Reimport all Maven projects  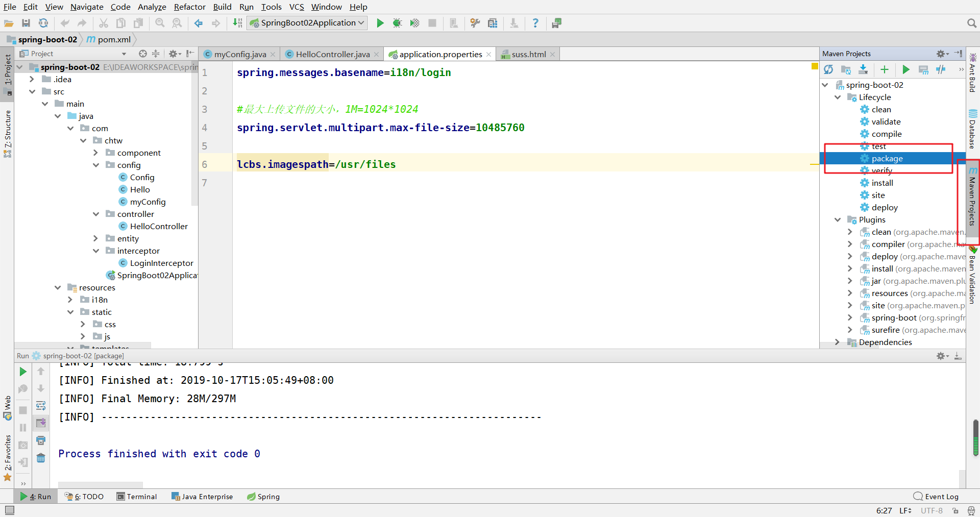(x=828, y=70)
